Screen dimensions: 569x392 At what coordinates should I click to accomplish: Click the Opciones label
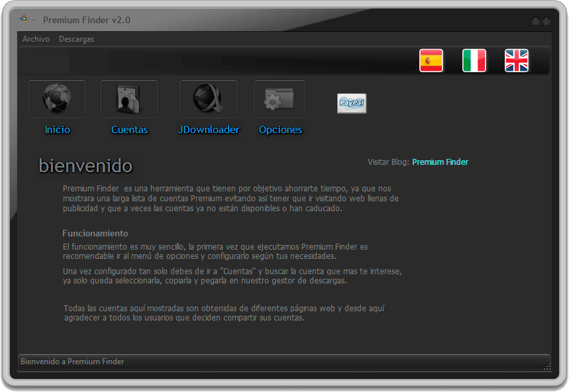pyautogui.click(x=280, y=130)
